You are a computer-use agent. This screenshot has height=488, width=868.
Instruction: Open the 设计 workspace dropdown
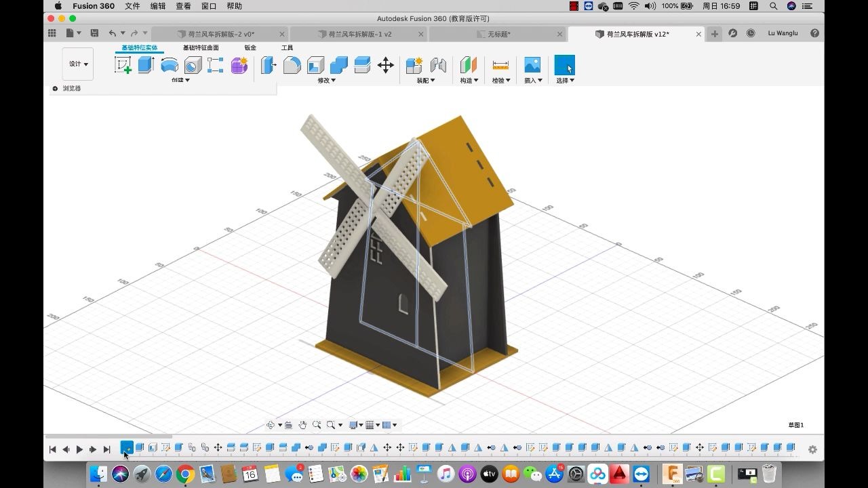pos(78,64)
